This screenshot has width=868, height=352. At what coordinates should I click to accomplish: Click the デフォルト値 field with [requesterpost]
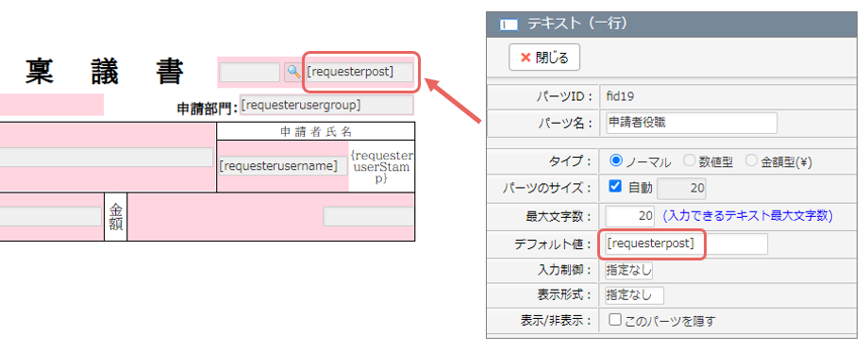tap(687, 243)
